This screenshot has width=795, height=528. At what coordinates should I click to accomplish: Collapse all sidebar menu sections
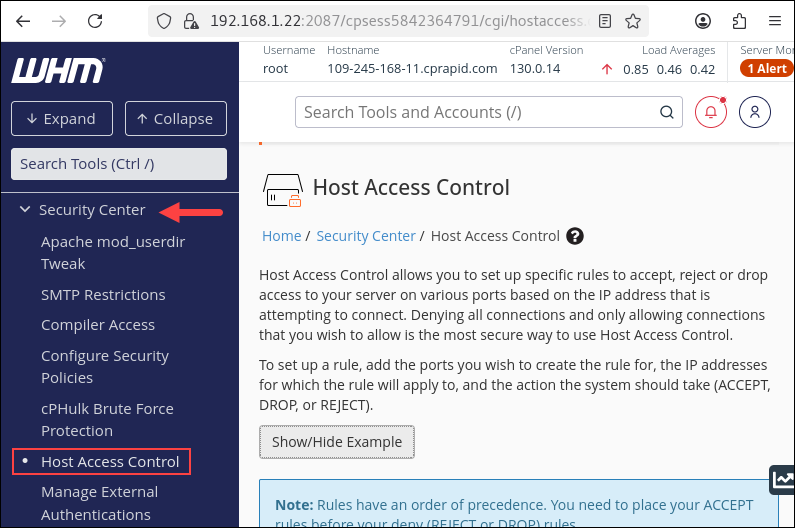tap(175, 119)
